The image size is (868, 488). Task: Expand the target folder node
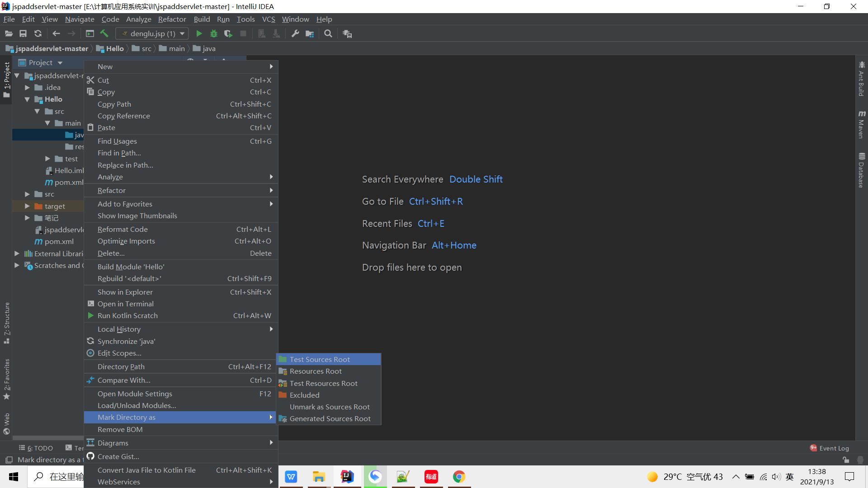[27, 206]
